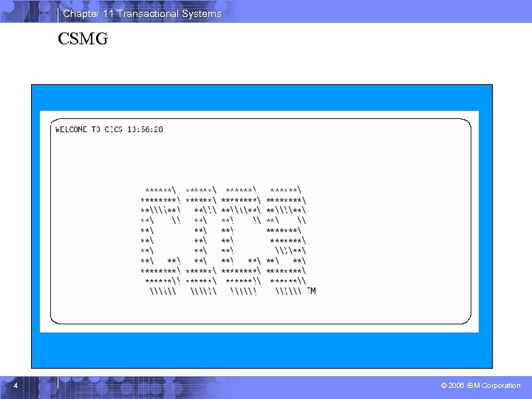Click the CICS ASCII-art logo

pos(224,241)
